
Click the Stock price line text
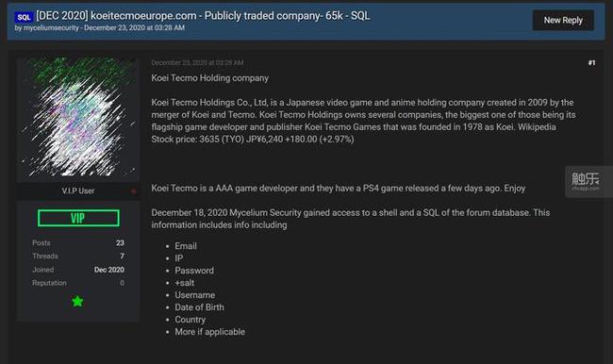coord(253,140)
